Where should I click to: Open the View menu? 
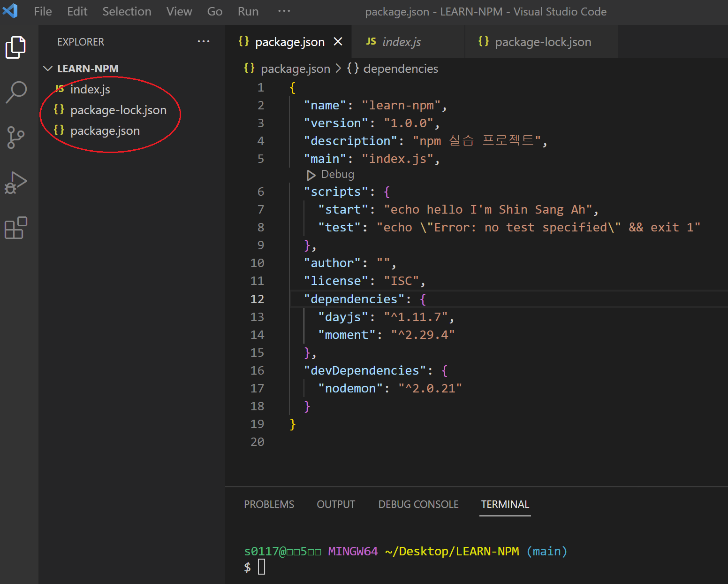coord(179,11)
